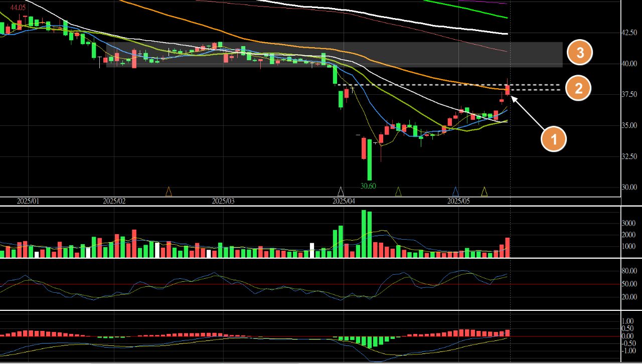642x364 pixels.
Task: Click the -0.50 MACD axis value
Action: 629,343
